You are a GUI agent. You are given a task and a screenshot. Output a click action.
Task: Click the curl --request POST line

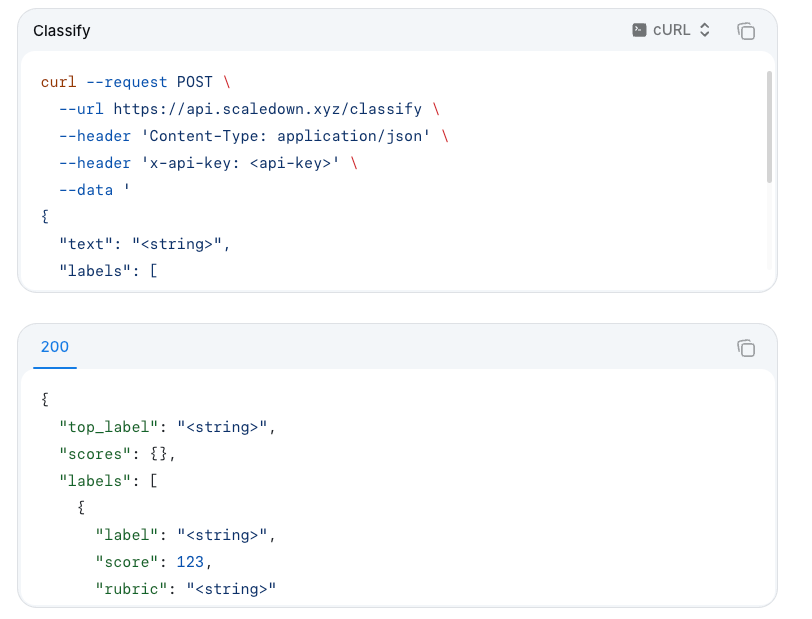pos(136,82)
